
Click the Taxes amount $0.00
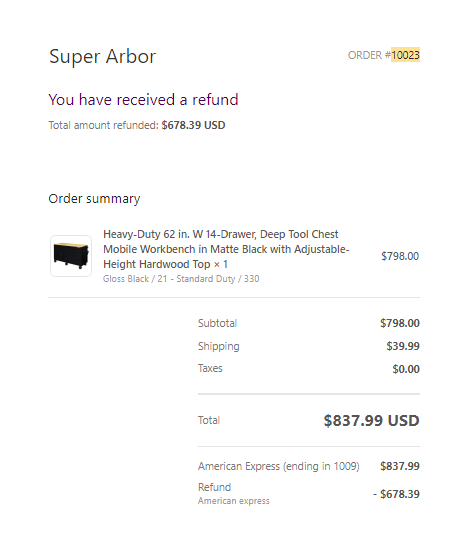tap(406, 369)
